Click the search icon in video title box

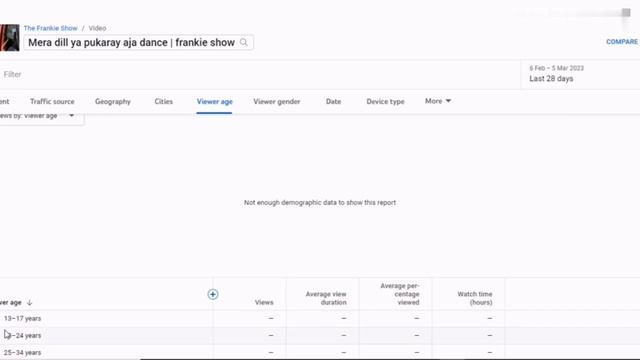pos(244,42)
